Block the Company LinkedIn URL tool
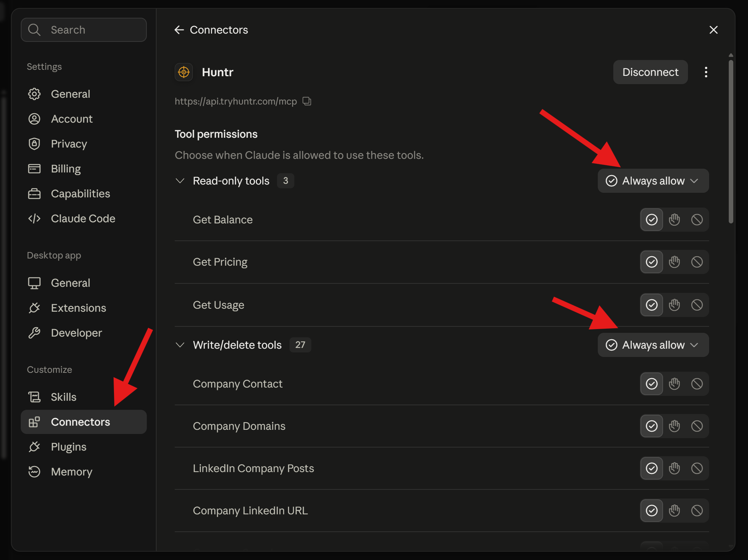The height and width of the screenshot is (560, 748). (697, 511)
